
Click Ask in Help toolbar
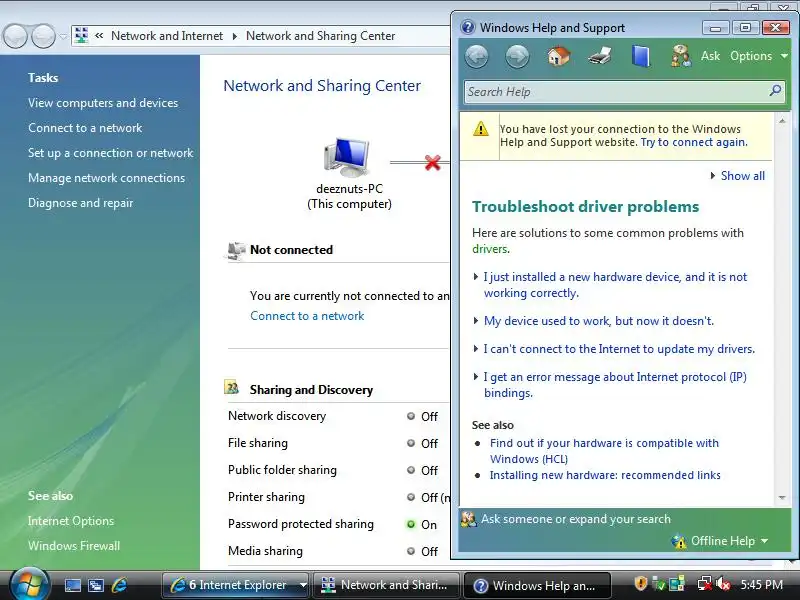point(710,56)
